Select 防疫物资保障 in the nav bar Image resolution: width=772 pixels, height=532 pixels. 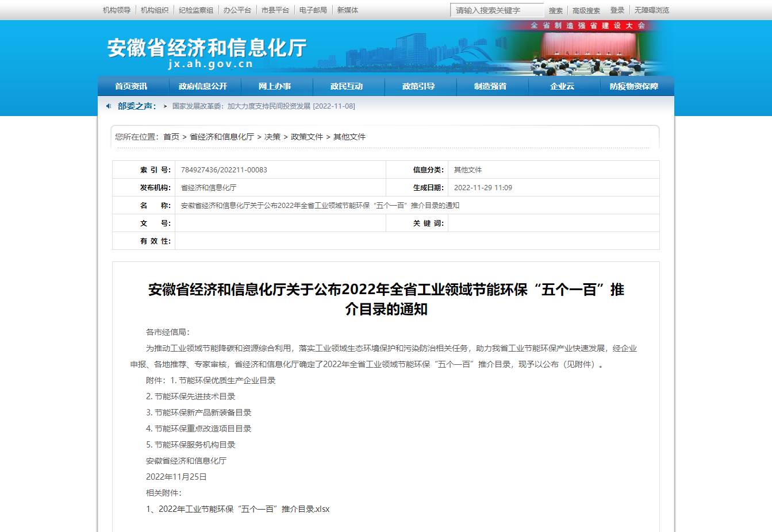click(x=634, y=86)
